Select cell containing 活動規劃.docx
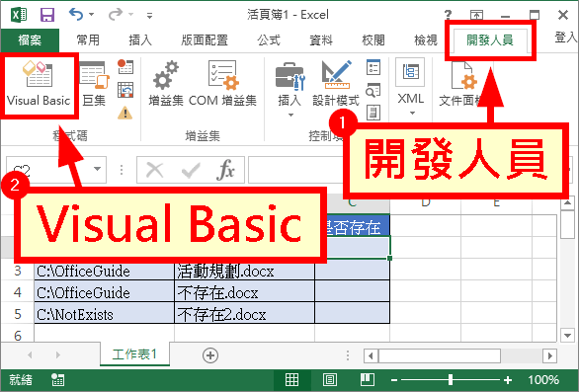The height and width of the screenshot is (392, 579). click(244, 272)
